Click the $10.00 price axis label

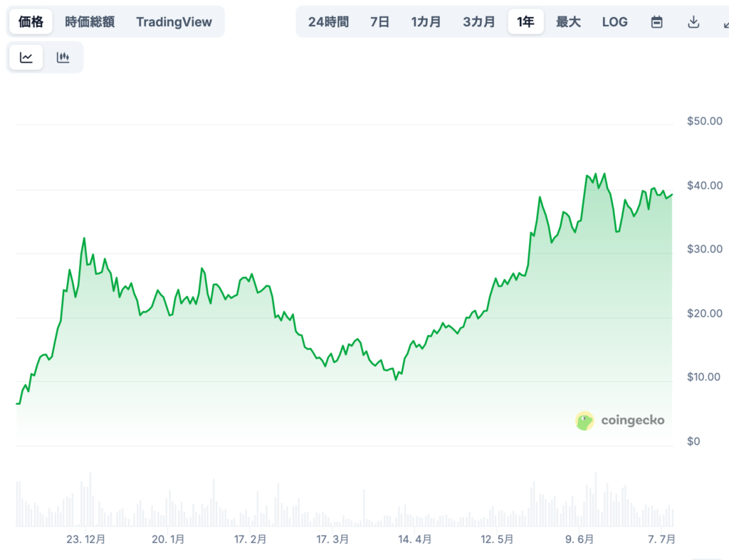tap(703, 377)
